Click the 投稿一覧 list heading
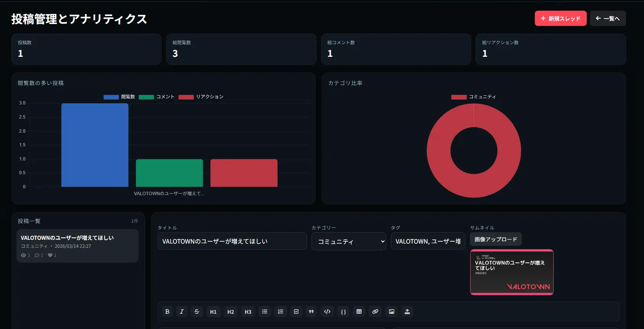This screenshot has width=644, height=329. click(29, 221)
